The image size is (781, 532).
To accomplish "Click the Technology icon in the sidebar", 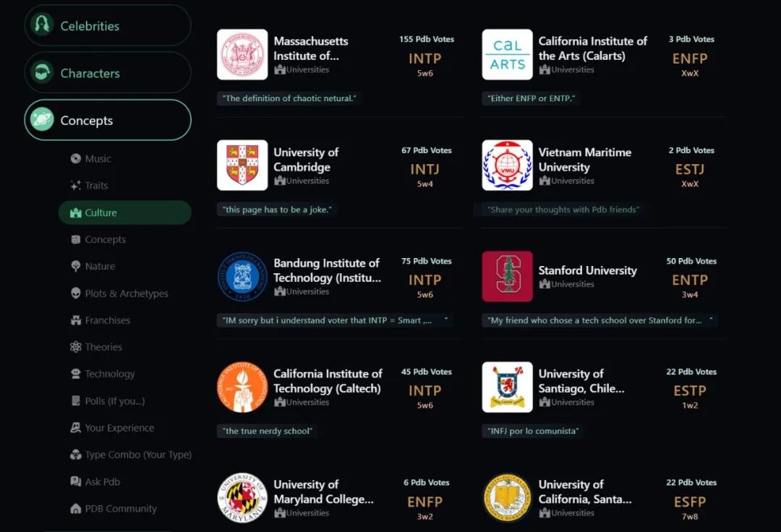I will pos(75,374).
